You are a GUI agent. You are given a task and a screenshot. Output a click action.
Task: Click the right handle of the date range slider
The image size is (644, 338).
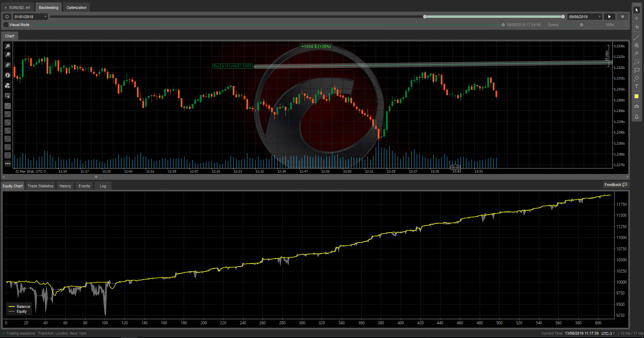(x=563, y=16)
